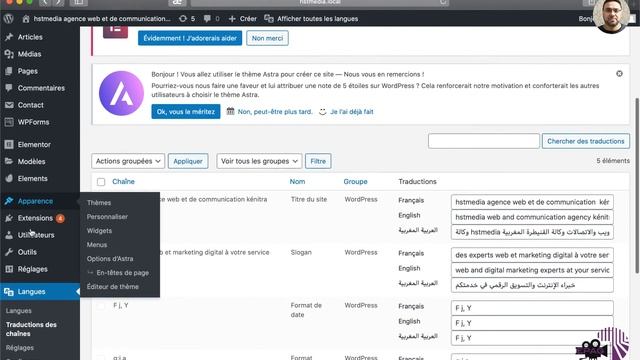Screen dimensions: 640x360
Task: Open the updates icon showing 5
Action: click(183, 19)
